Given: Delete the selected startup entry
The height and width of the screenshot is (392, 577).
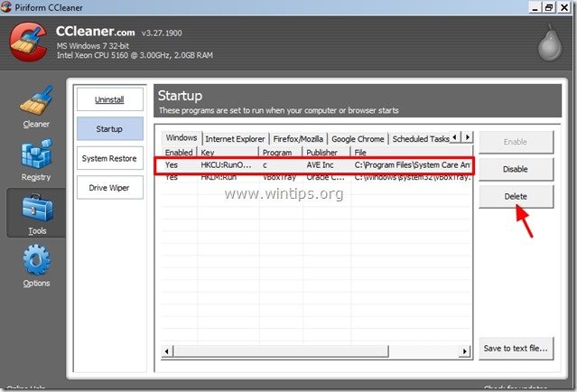Looking at the screenshot, I should tap(516, 196).
